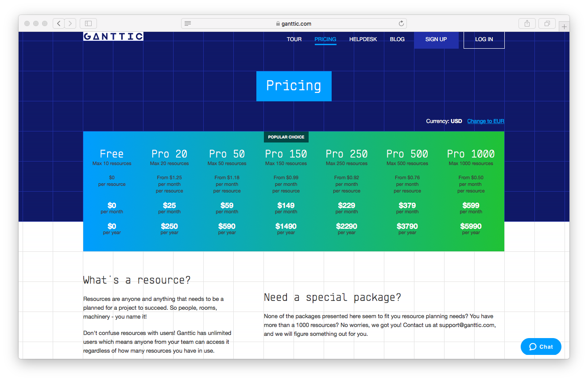Visit the Blog page
Viewport: 588px width, 381px height.
point(397,39)
